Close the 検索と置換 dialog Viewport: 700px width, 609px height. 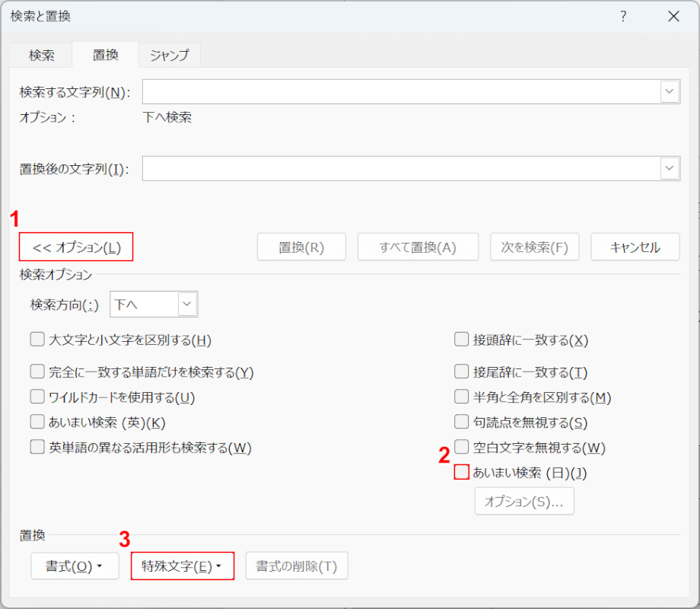[x=673, y=17]
